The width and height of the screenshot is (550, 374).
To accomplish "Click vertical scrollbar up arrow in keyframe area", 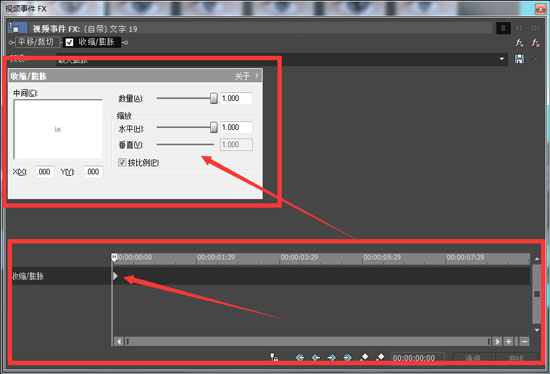I will click(x=537, y=259).
